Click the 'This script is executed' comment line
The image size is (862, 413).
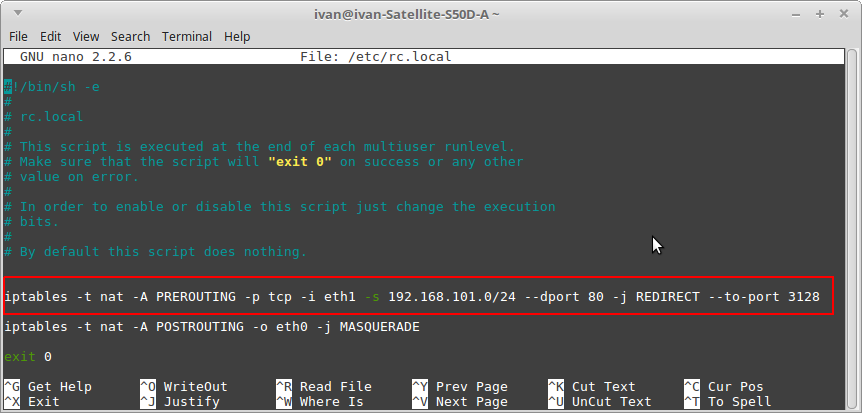259,147
